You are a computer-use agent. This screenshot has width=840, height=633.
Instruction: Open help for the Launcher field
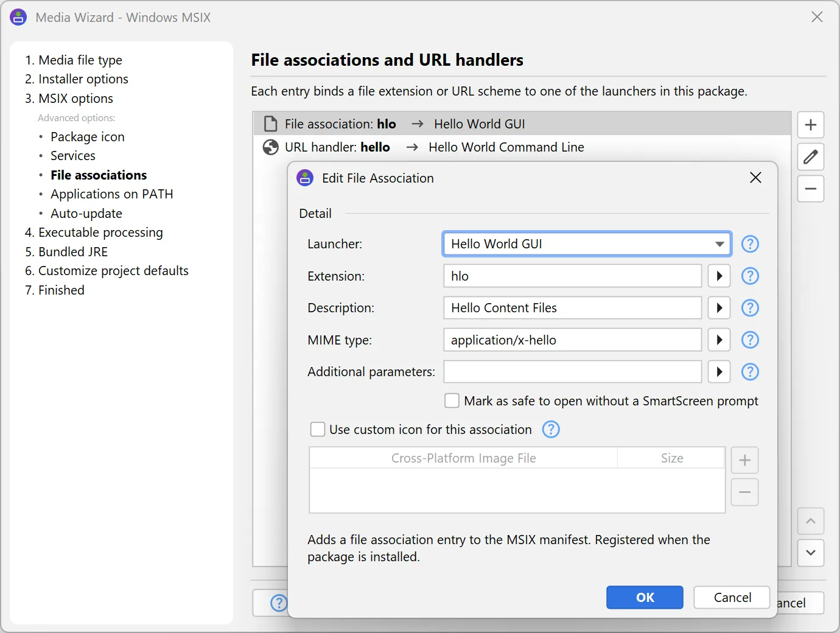tap(750, 244)
